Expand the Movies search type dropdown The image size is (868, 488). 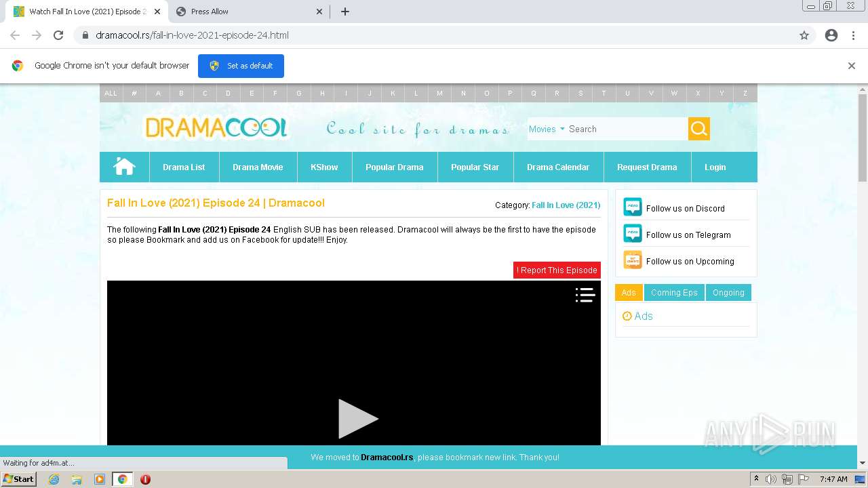coord(547,129)
